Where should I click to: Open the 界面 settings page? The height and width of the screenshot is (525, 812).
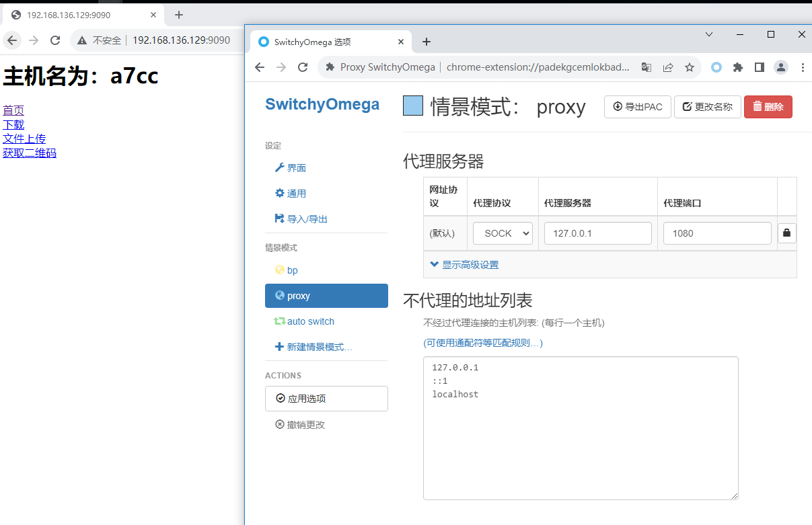click(x=291, y=168)
